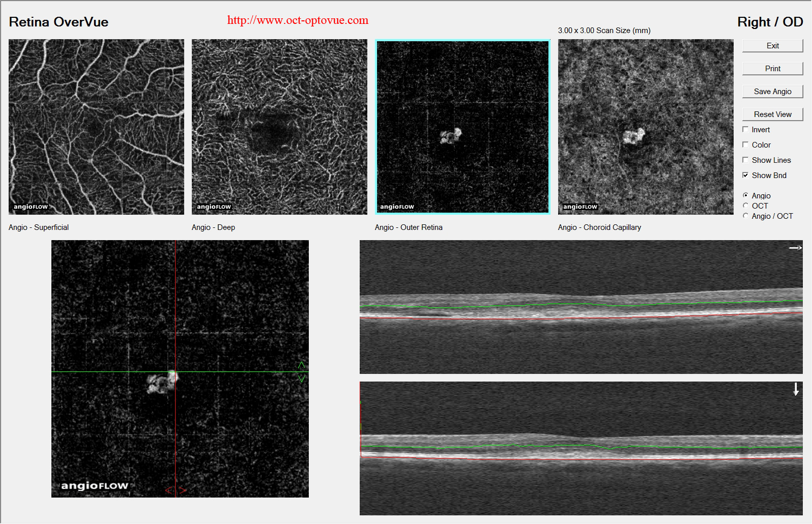The image size is (812, 524).
Task: Click the horizontal OCT B-scan image
Action: point(581,307)
